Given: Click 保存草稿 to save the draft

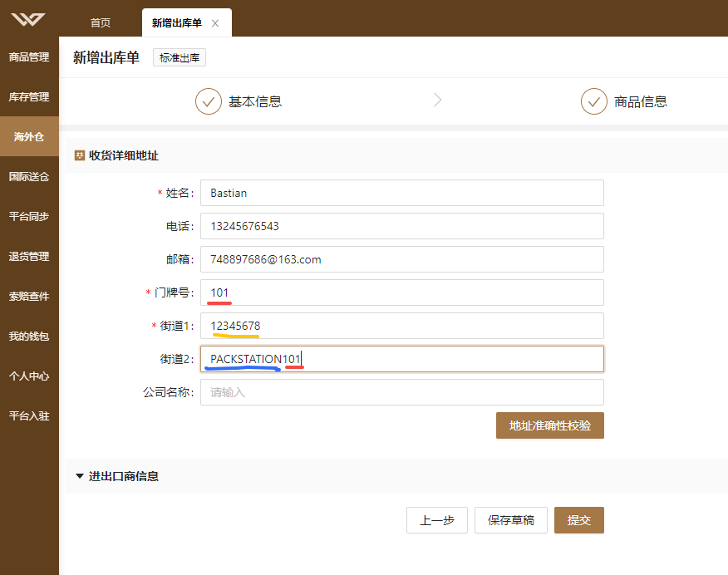Looking at the screenshot, I should [x=511, y=520].
